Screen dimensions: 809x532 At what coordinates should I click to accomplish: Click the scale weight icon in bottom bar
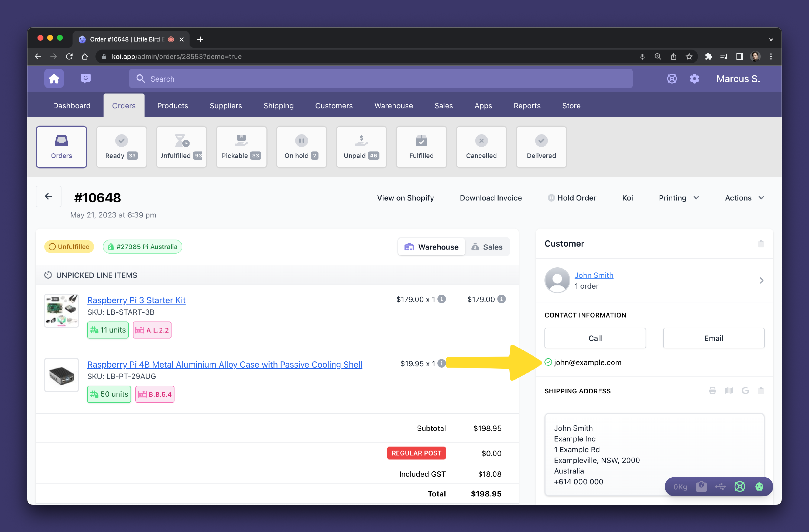701,486
